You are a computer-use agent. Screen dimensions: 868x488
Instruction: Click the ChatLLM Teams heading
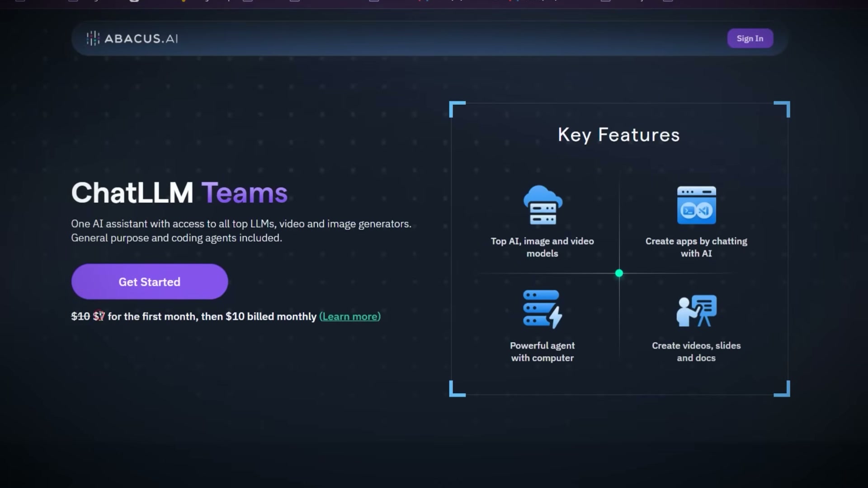[179, 193]
